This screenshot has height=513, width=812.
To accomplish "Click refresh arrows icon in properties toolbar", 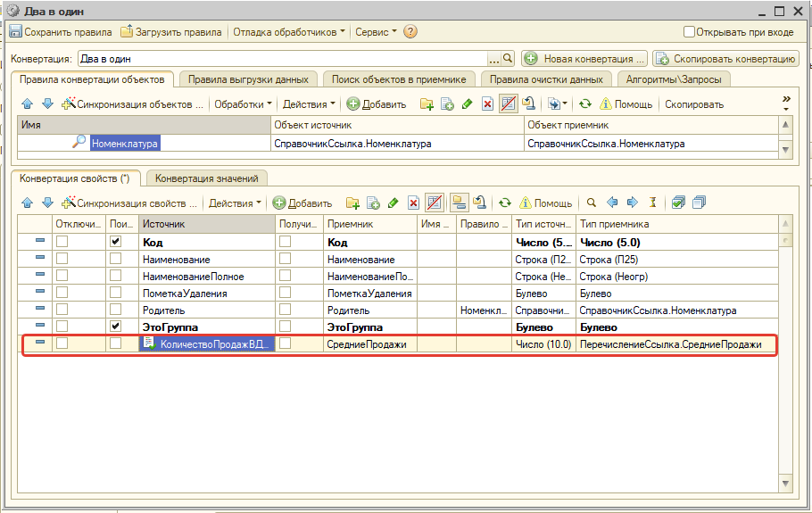I will tap(505, 203).
